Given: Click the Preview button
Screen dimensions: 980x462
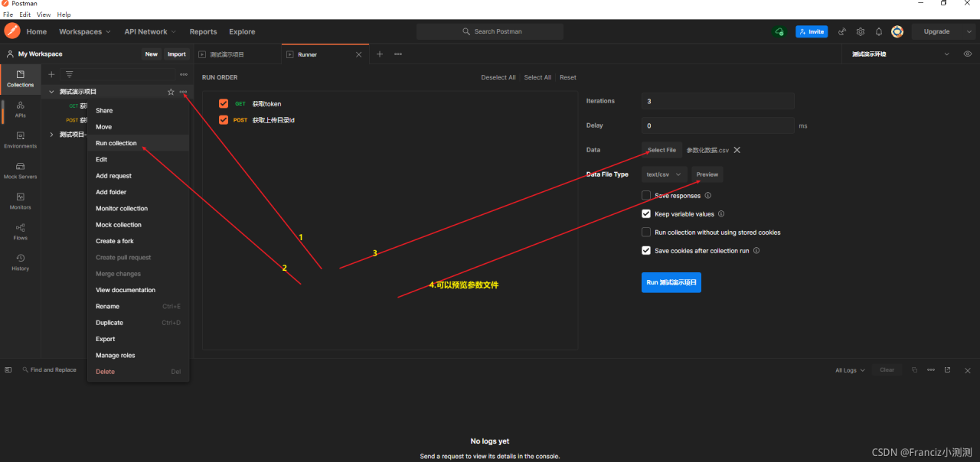Looking at the screenshot, I should (x=707, y=174).
